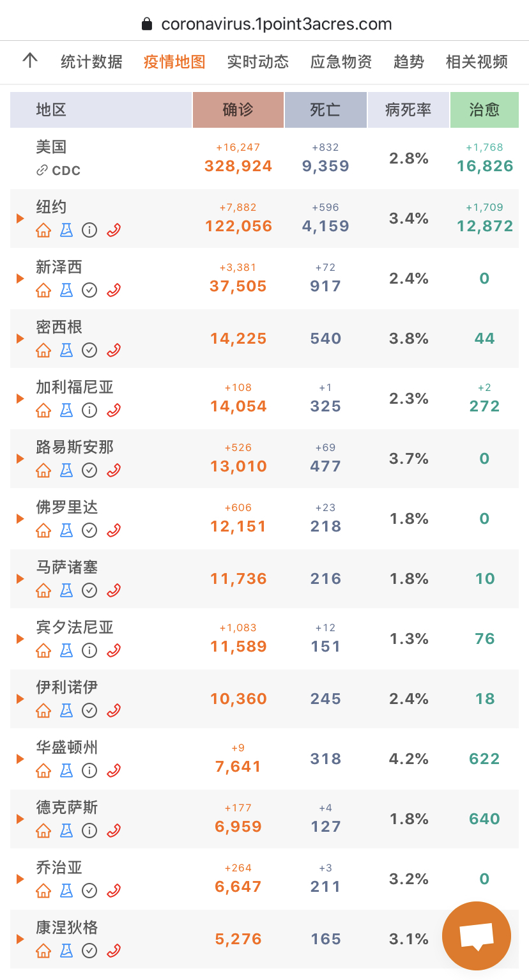Click the browser address bar URL
529x980 pixels.
coord(277,24)
